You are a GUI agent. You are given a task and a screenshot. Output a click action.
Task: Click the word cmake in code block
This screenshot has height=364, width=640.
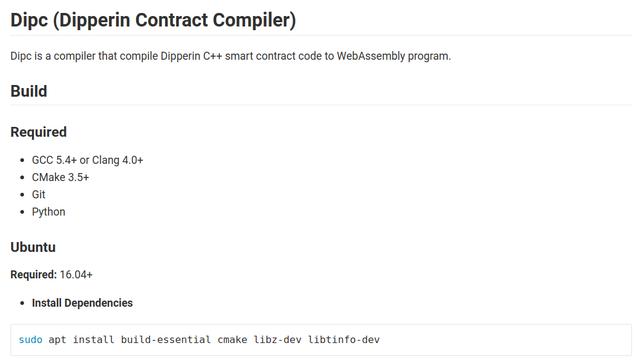point(232,340)
